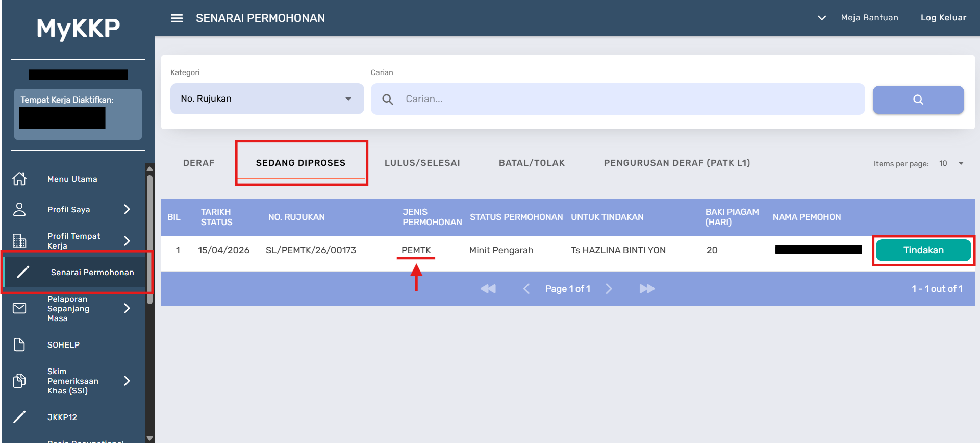Open the BATAL/TOLAK tab
The height and width of the screenshot is (443, 980).
pyautogui.click(x=532, y=163)
